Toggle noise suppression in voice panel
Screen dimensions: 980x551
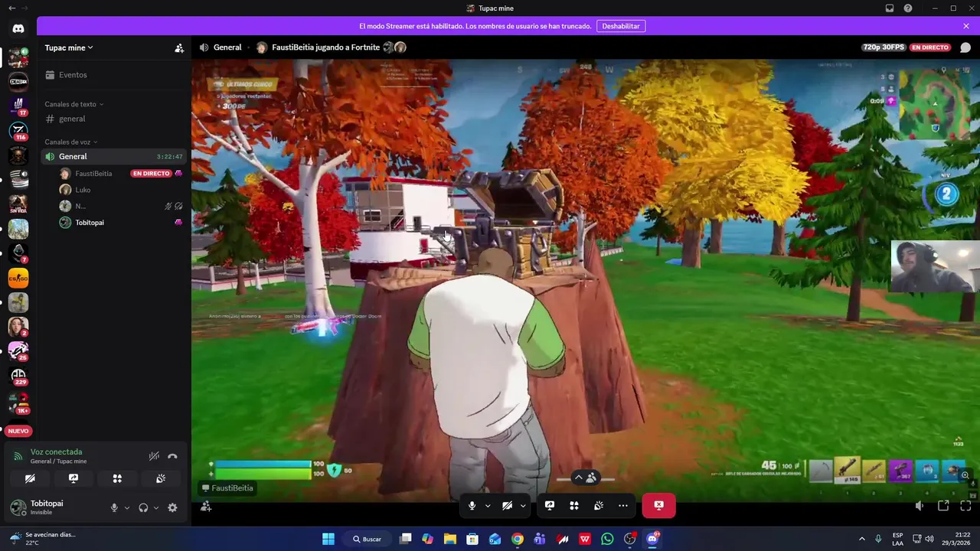tap(154, 456)
